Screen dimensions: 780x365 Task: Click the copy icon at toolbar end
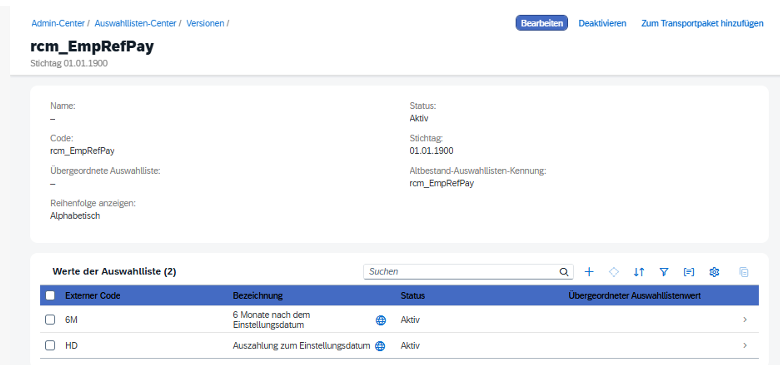coord(744,272)
